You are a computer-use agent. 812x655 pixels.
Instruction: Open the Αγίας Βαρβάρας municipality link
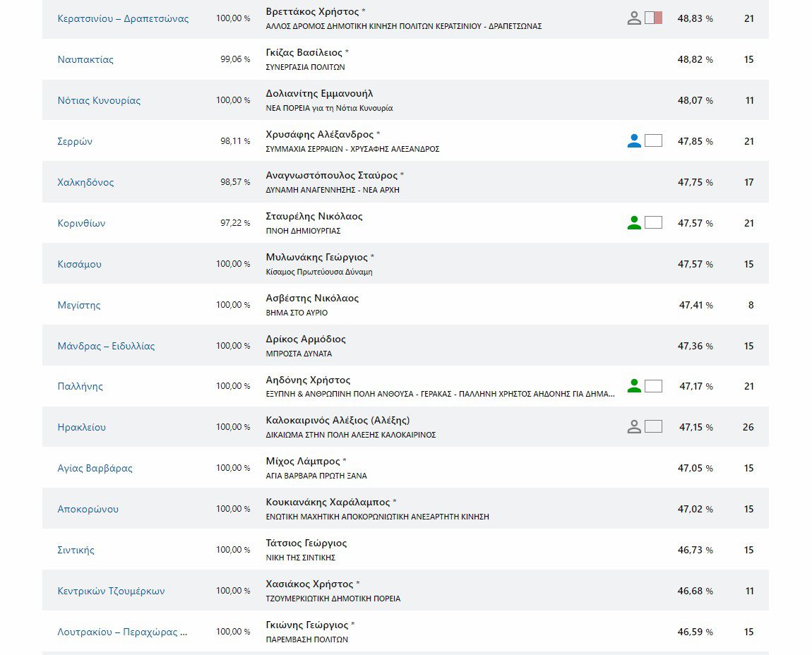95,468
